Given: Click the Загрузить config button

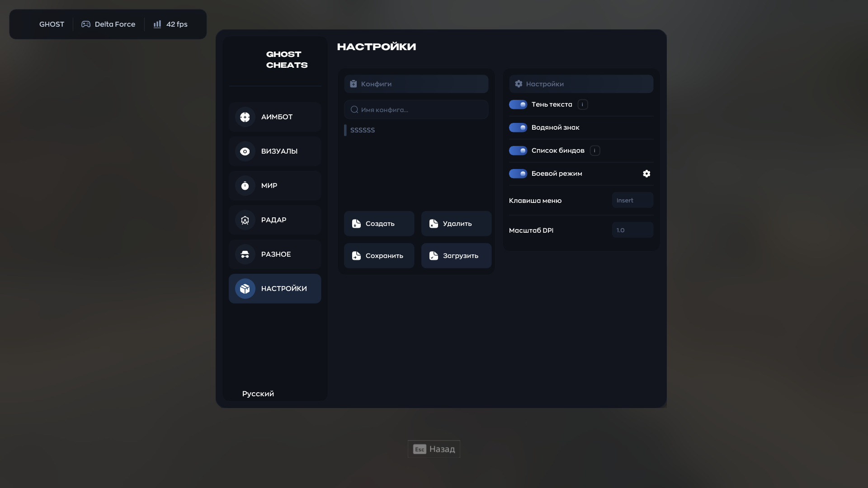Looking at the screenshot, I should coord(456,256).
